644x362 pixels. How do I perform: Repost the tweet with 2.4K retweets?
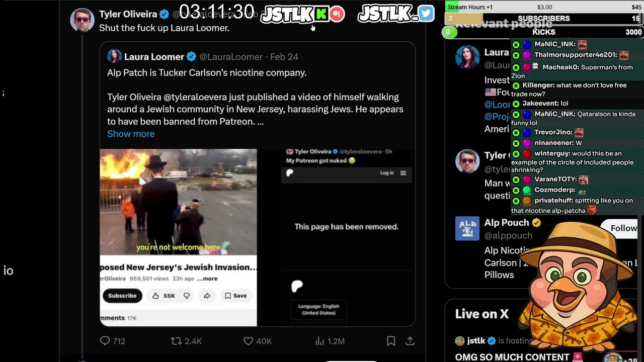point(176,341)
